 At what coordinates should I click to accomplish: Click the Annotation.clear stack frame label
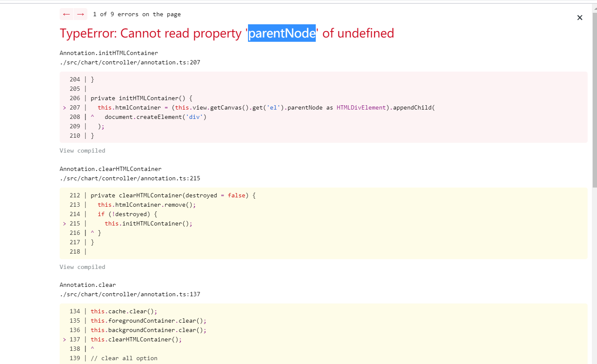pyautogui.click(x=88, y=285)
